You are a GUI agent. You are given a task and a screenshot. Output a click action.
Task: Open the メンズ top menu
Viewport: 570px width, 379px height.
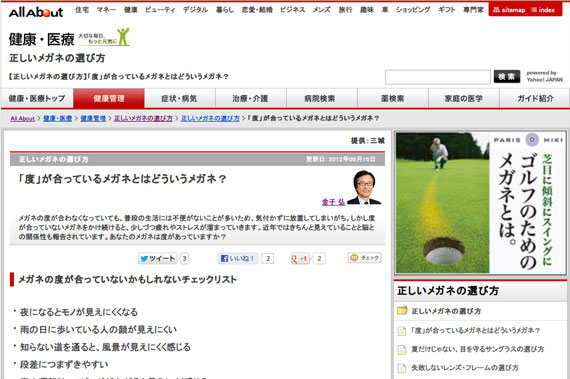(322, 10)
